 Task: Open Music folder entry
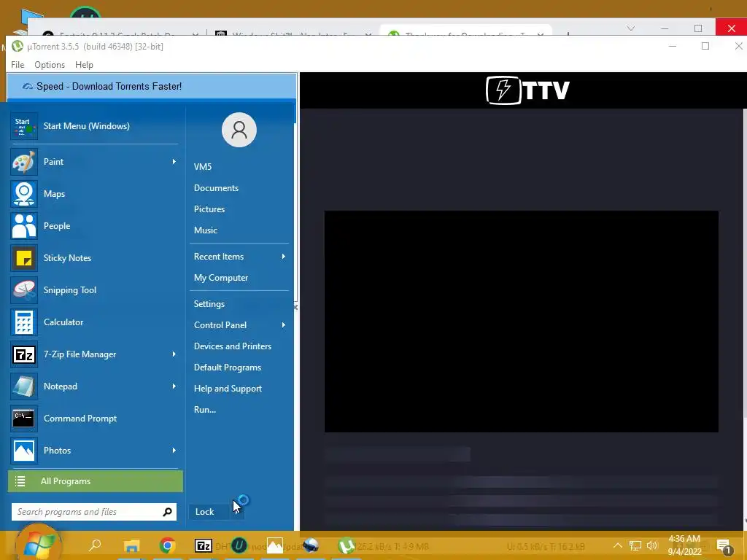(x=205, y=230)
